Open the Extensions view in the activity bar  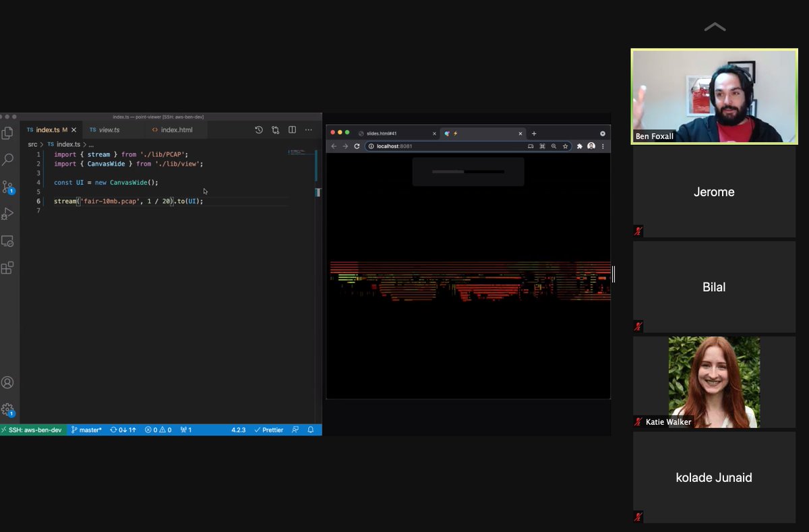click(9, 267)
